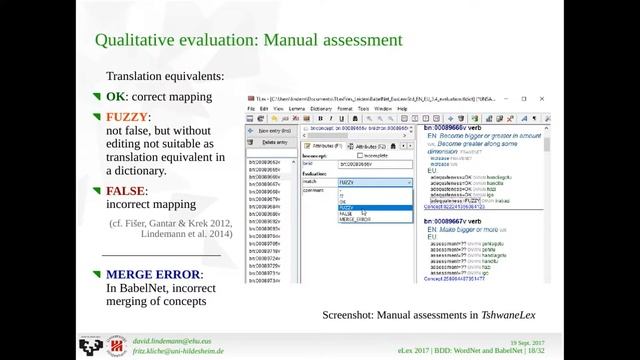Click the adequateness=FUZZY line in preview
640x360 pixels.
pos(470,201)
